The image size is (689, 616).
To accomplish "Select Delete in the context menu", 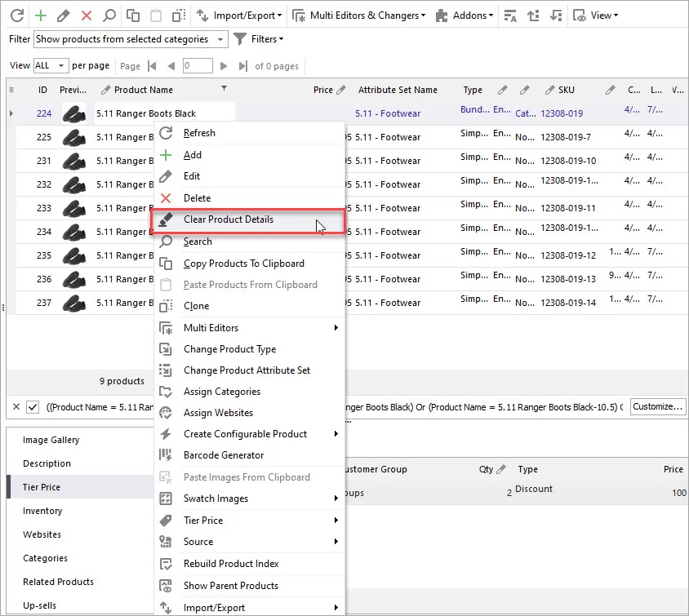I will 249,198.
